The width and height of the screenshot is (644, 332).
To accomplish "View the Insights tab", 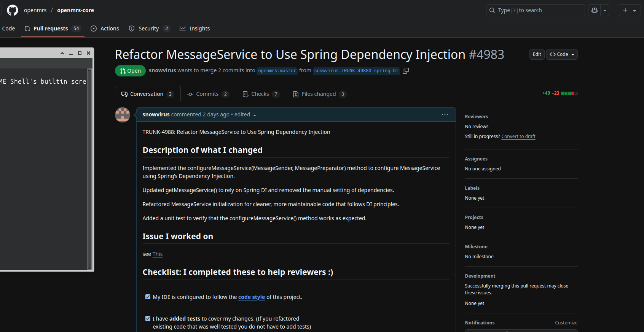I will 194,29.
